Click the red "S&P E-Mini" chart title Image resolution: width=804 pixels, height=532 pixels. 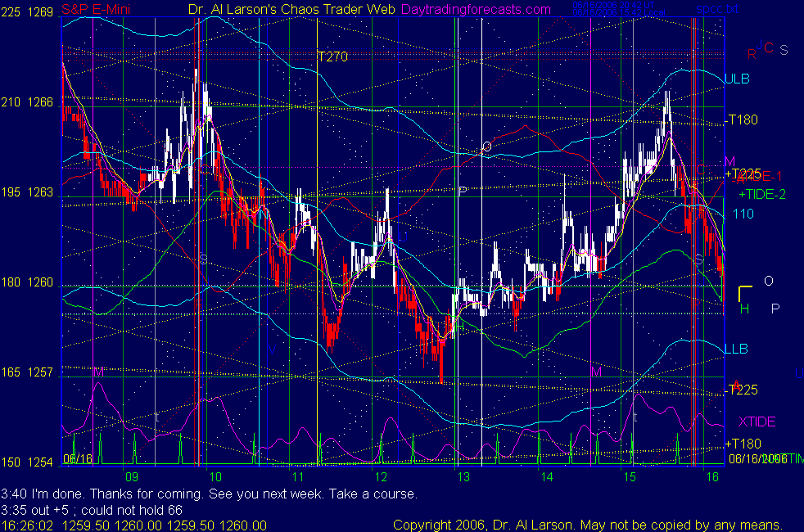(x=96, y=9)
